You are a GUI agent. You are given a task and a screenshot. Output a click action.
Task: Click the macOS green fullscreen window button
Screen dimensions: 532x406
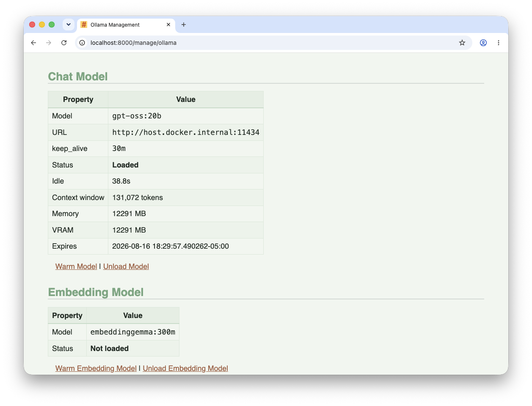coord(52,25)
